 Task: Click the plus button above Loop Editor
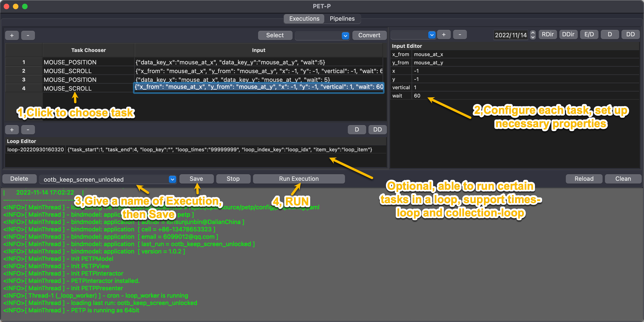click(12, 129)
